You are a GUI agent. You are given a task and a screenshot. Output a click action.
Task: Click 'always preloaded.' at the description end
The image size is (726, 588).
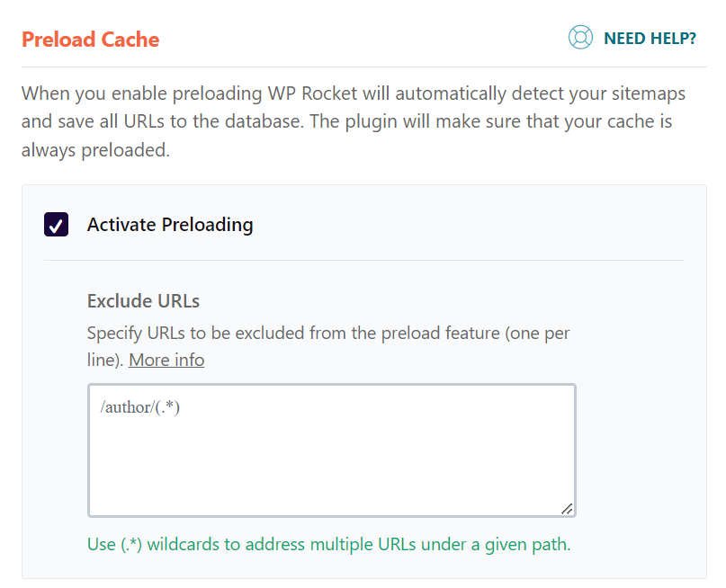point(95,150)
